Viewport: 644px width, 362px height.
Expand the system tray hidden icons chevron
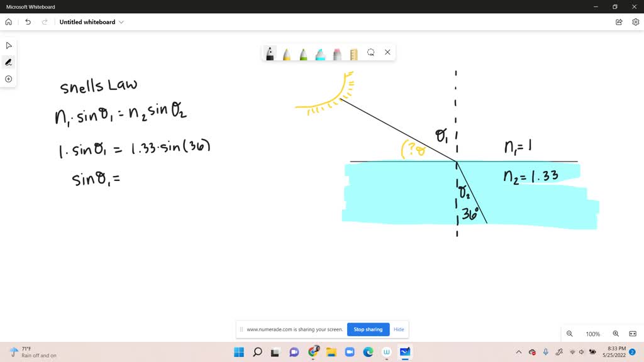click(518, 353)
